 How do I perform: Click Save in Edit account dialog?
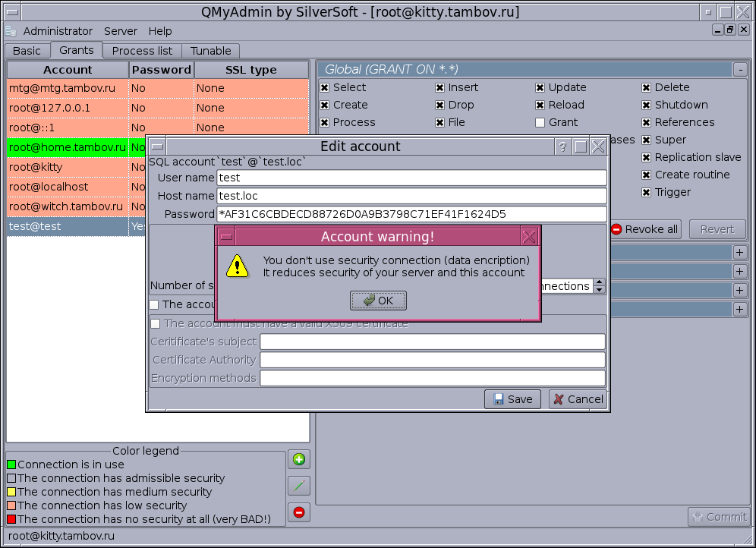point(512,399)
